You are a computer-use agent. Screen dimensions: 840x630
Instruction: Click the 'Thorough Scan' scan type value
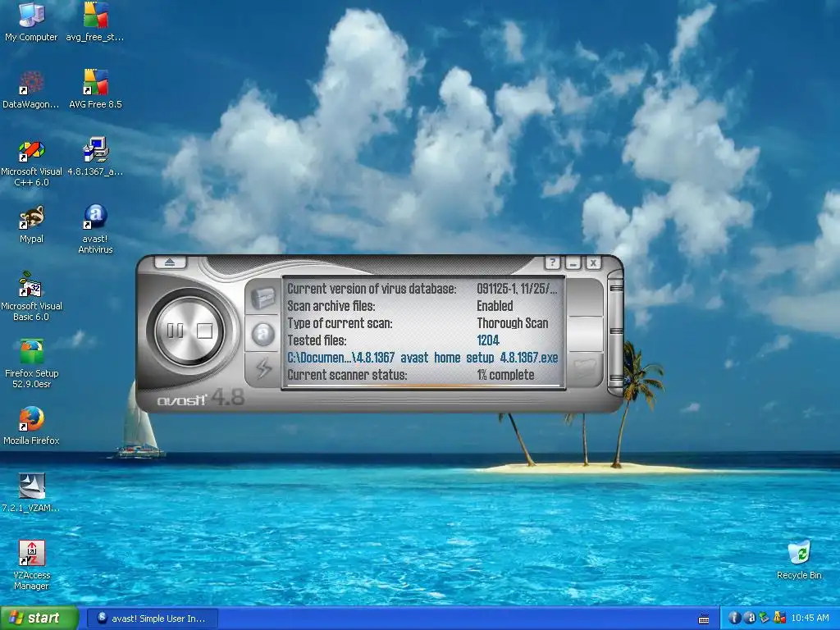[x=513, y=323]
